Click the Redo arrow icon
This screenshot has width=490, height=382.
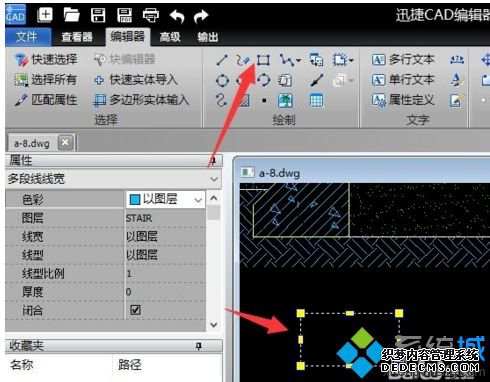pos(201,16)
